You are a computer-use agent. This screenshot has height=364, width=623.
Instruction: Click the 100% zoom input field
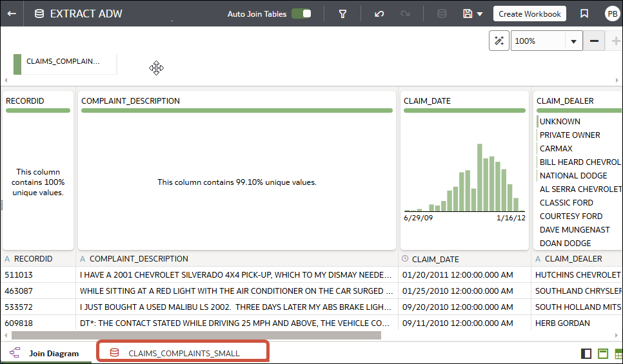538,41
